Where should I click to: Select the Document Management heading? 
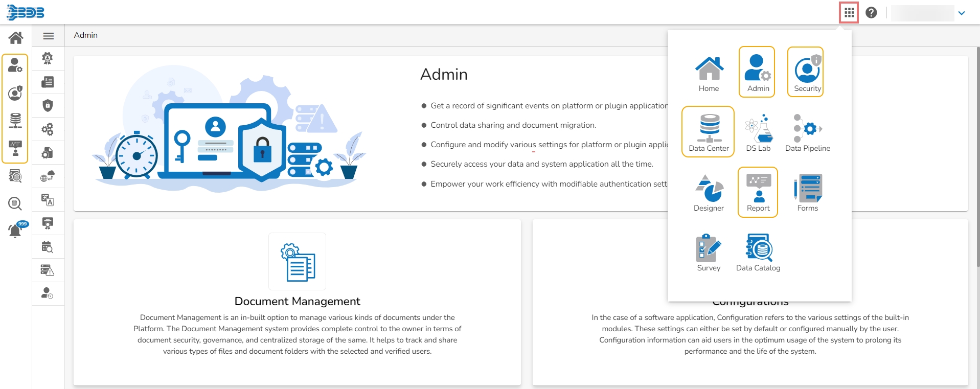(298, 301)
